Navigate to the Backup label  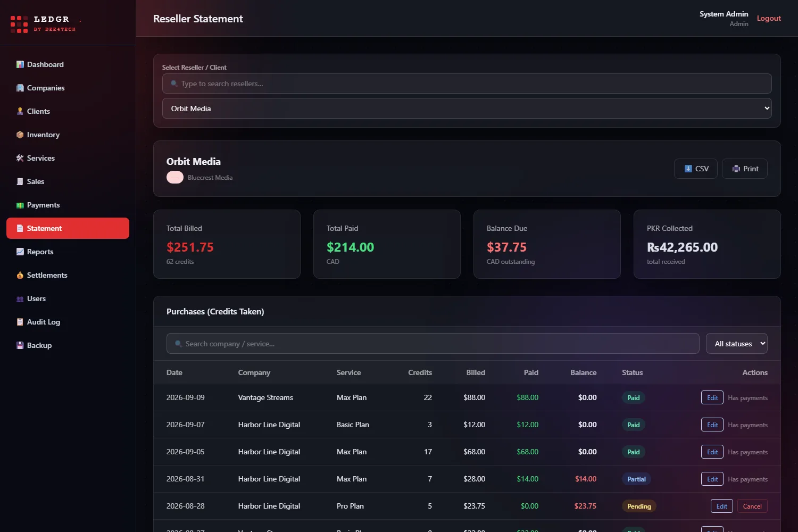tap(39, 345)
